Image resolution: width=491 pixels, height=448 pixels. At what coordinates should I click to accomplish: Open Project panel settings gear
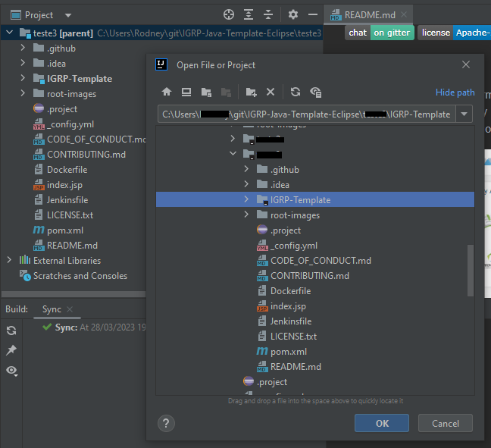coord(293,14)
